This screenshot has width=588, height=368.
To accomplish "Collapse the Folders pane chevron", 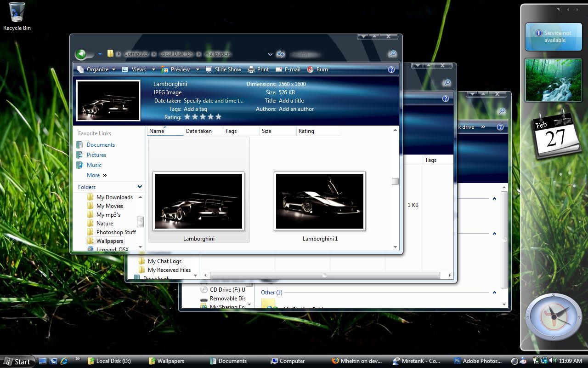I will pos(140,187).
